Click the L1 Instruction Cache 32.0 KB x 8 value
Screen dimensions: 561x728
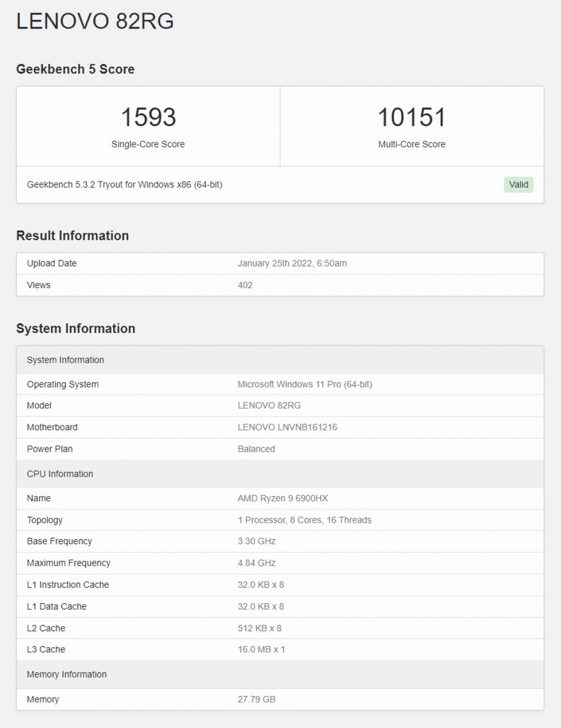click(x=261, y=585)
